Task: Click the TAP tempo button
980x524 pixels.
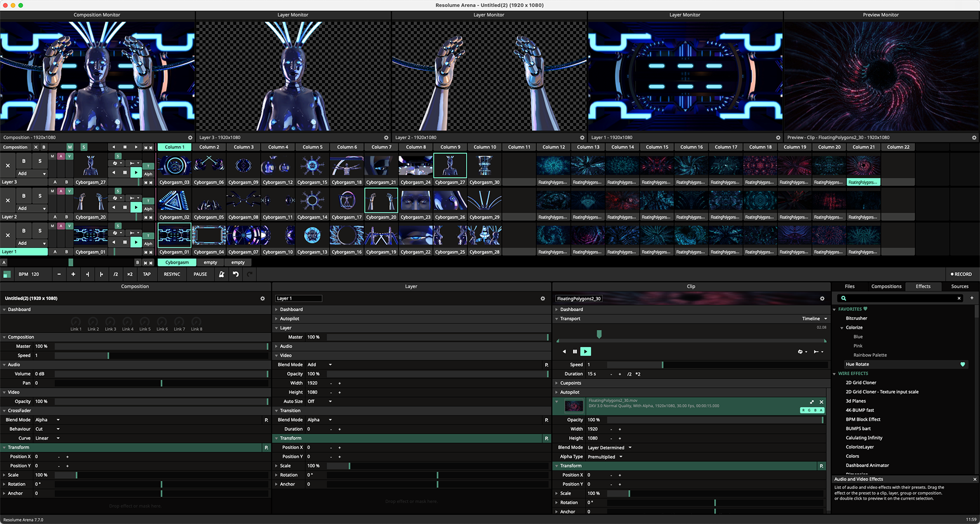Action: tap(147, 274)
